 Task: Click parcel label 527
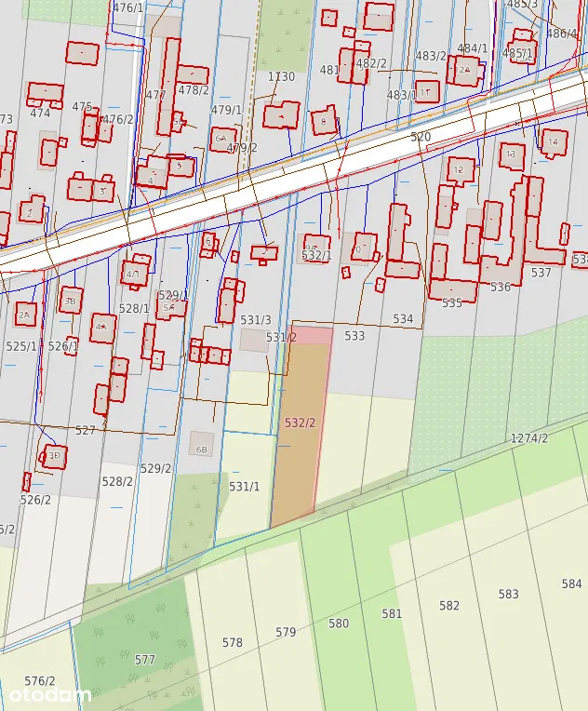click(86, 430)
